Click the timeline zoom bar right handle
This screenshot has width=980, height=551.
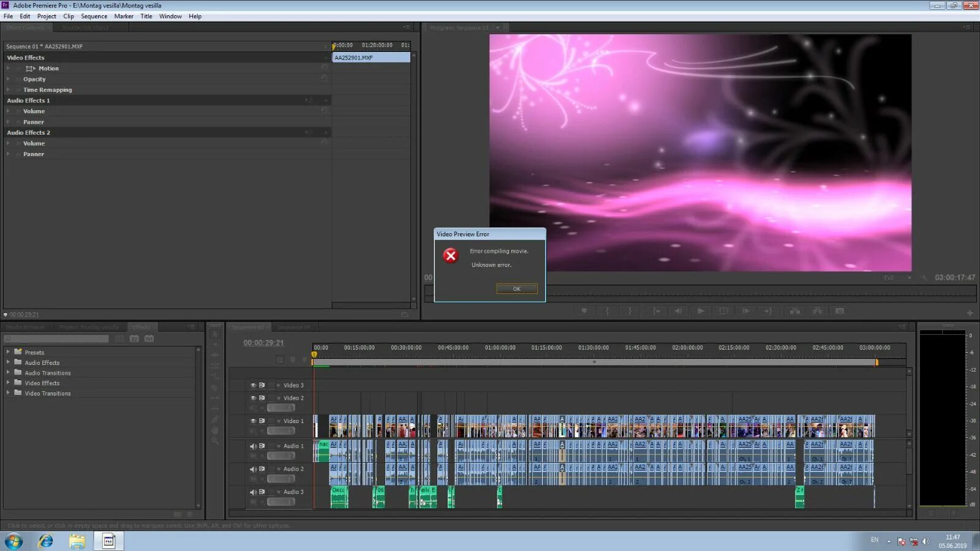point(877,362)
